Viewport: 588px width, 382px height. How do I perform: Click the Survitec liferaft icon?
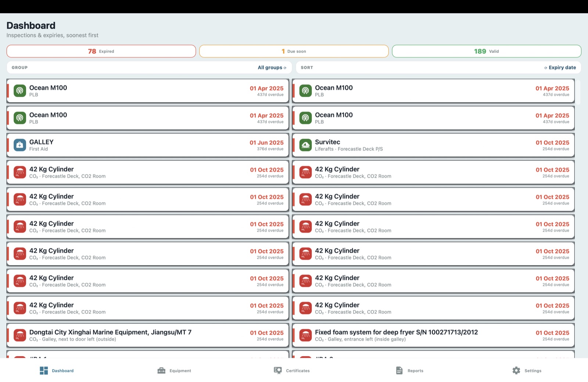305,145
